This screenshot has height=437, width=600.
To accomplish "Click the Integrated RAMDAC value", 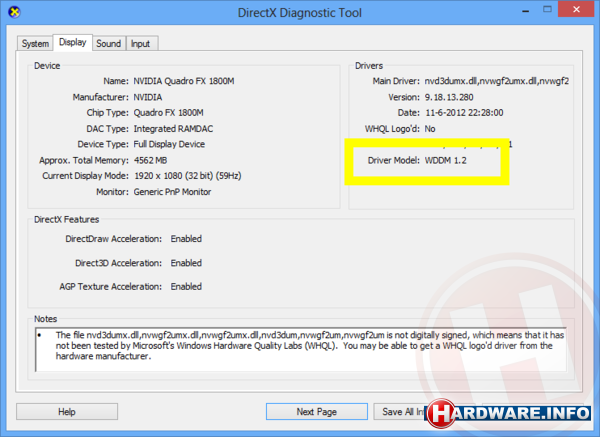I will (x=173, y=129).
